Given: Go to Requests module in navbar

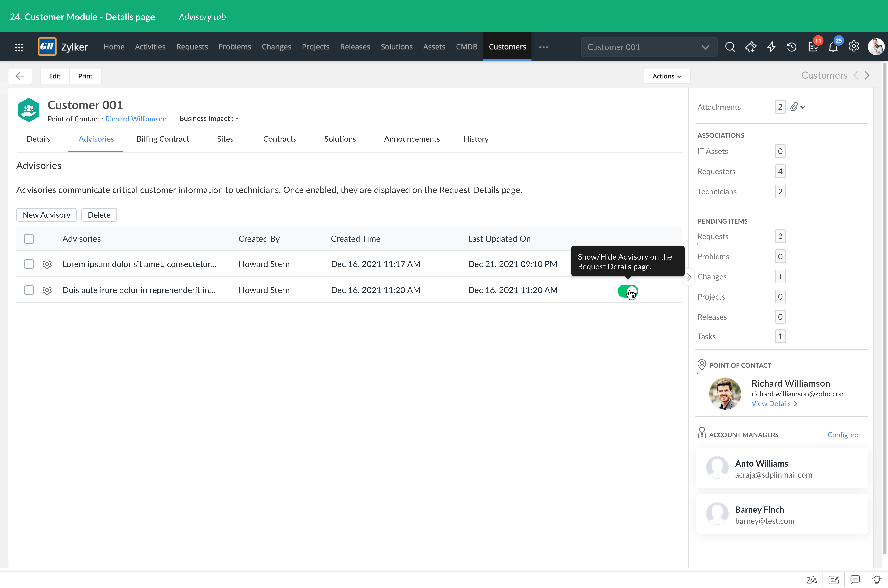Looking at the screenshot, I should pos(192,47).
